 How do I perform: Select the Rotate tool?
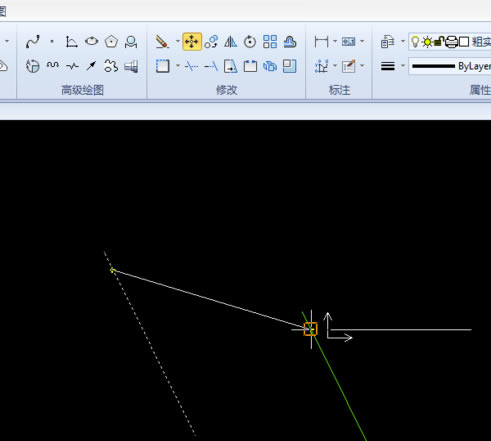pos(250,42)
